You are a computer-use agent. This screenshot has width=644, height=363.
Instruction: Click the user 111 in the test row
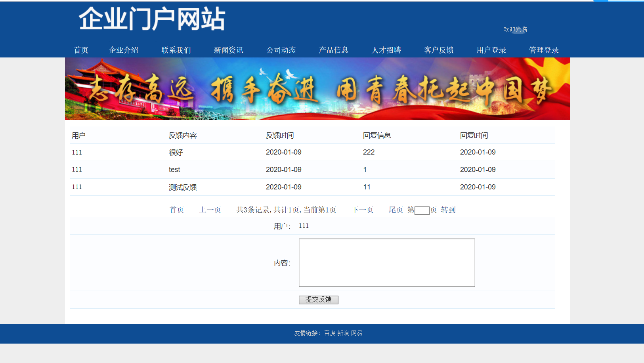pos(77,169)
